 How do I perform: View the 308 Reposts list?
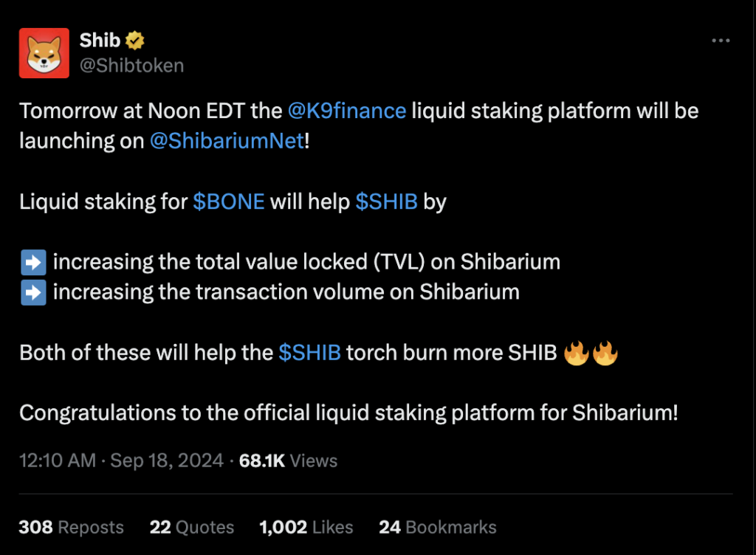72,527
